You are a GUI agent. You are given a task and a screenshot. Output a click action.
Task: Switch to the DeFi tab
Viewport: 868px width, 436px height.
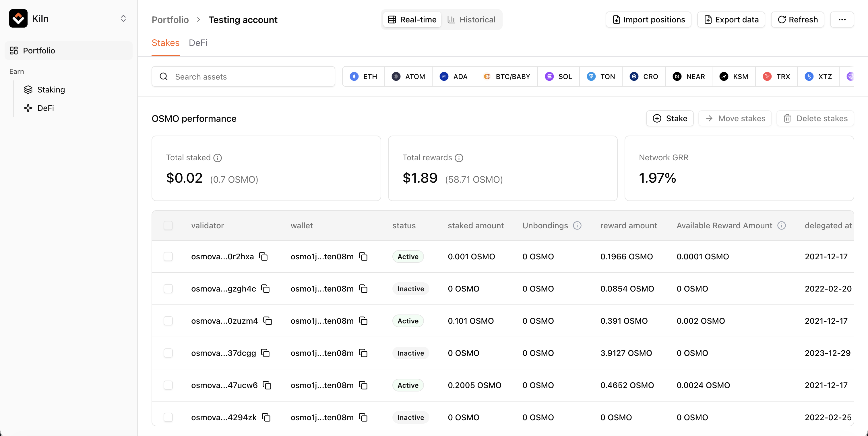198,43
